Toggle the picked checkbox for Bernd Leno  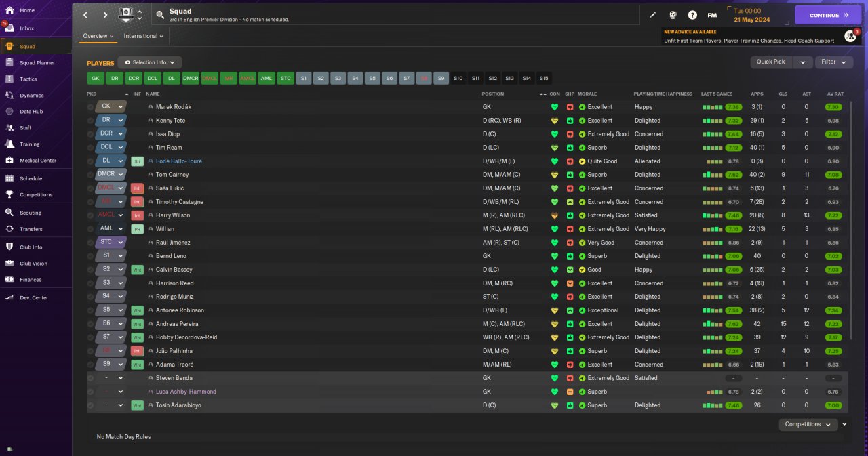[91, 256]
